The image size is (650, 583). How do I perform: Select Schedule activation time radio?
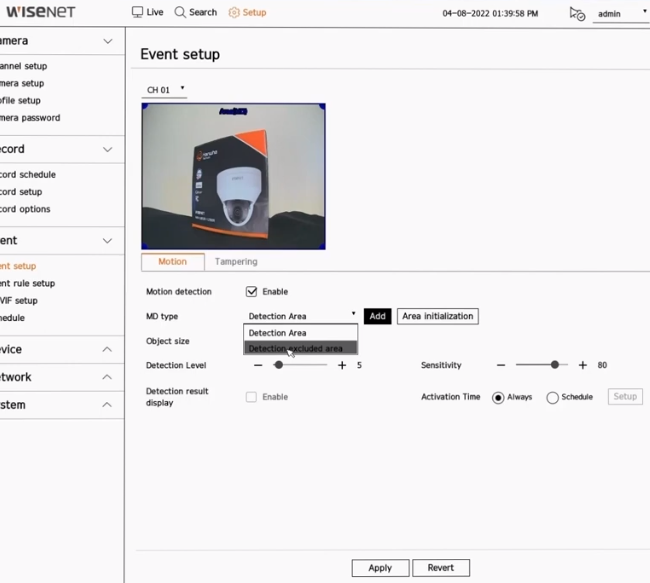552,398
